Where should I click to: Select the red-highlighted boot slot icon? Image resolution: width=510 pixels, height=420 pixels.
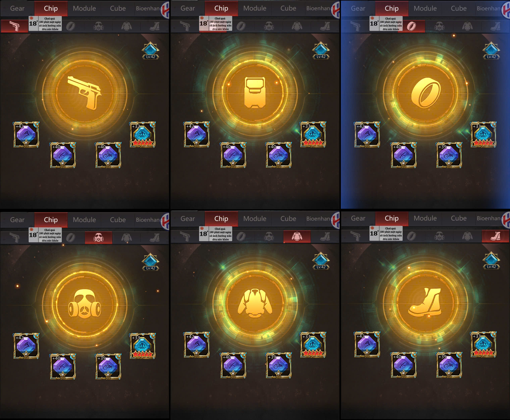point(495,236)
